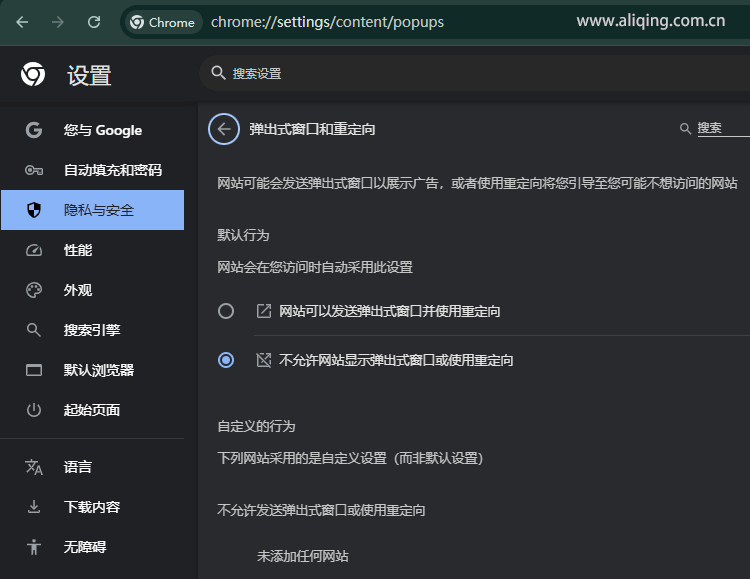Click the 弹出式窗口和重定向 page title

pos(312,129)
